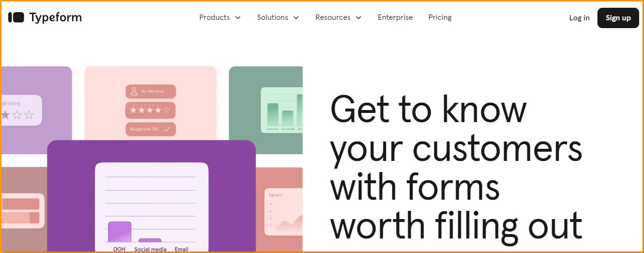Expand the Products dropdown chevron
This screenshot has height=253, width=644.
coord(238,18)
